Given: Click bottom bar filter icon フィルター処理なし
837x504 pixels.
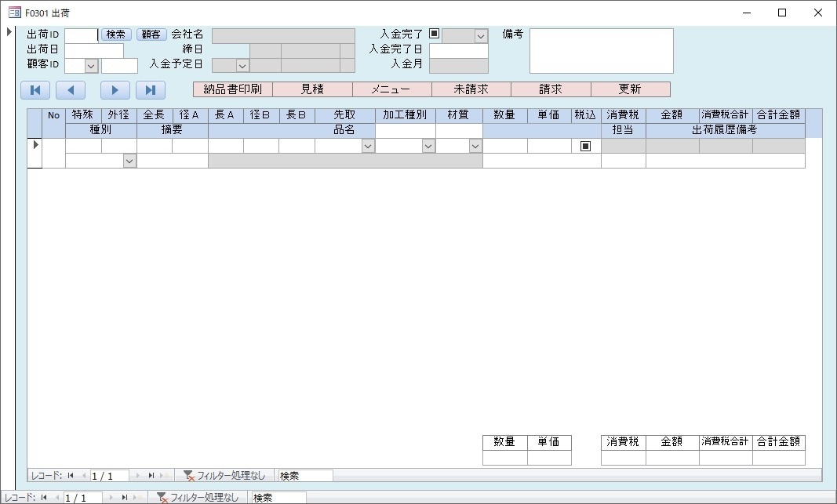Looking at the screenshot, I should (162, 498).
